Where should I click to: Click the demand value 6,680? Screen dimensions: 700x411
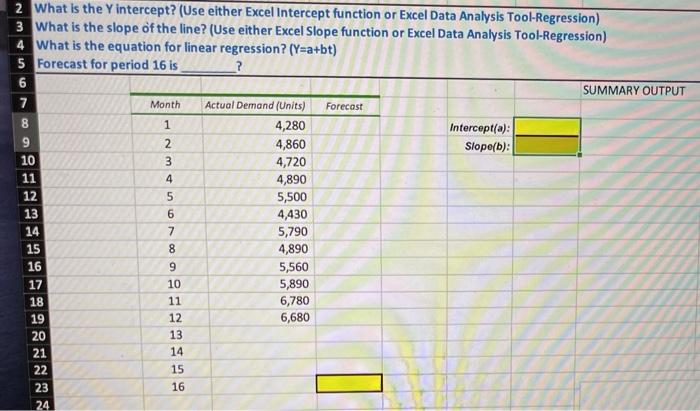pos(295,318)
